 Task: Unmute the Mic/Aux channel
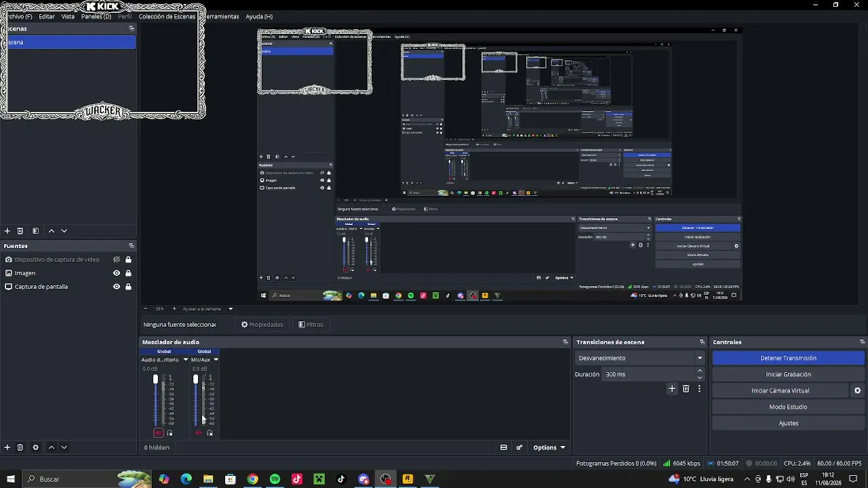198,433
